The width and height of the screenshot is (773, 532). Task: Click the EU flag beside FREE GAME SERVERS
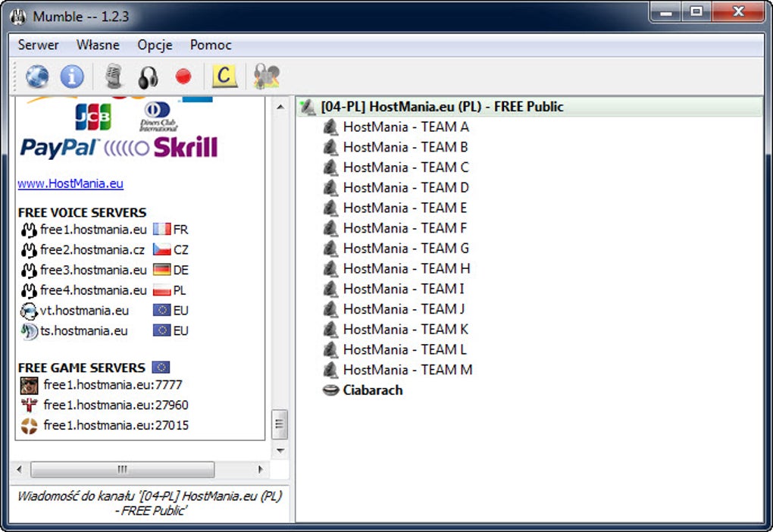click(161, 368)
